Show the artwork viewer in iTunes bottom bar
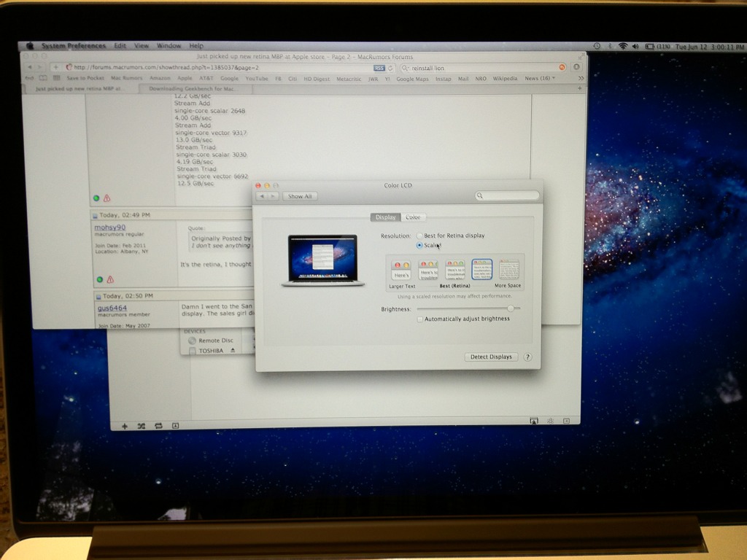 (x=175, y=426)
